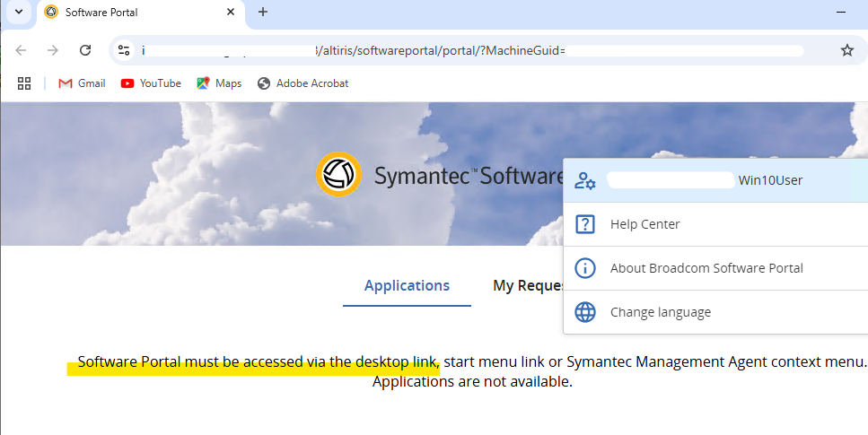
Task: Switch to the My Requests tab
Action: 528,286
